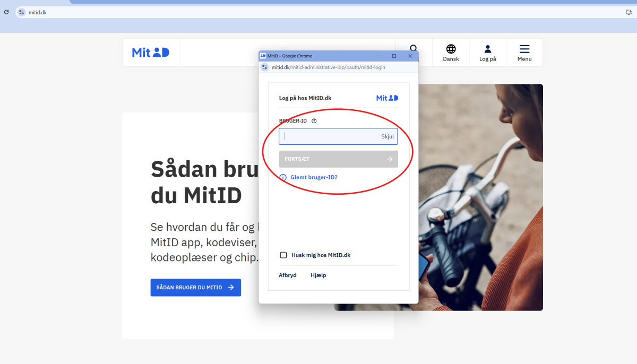Image resolution: width=637 pixels, height=364 pixels.
Task: Click the BRUGER-ID help question mark icon
Action: (x=314, y=121)
